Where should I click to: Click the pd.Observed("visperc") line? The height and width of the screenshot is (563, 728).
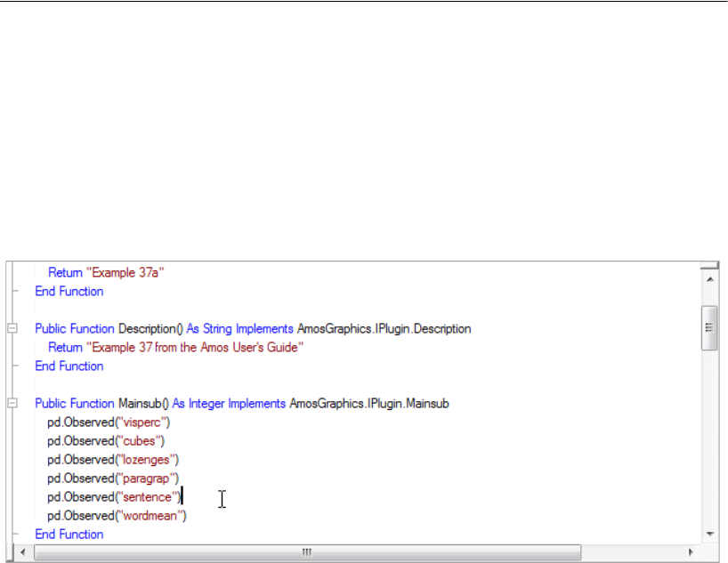pos(109,422)
